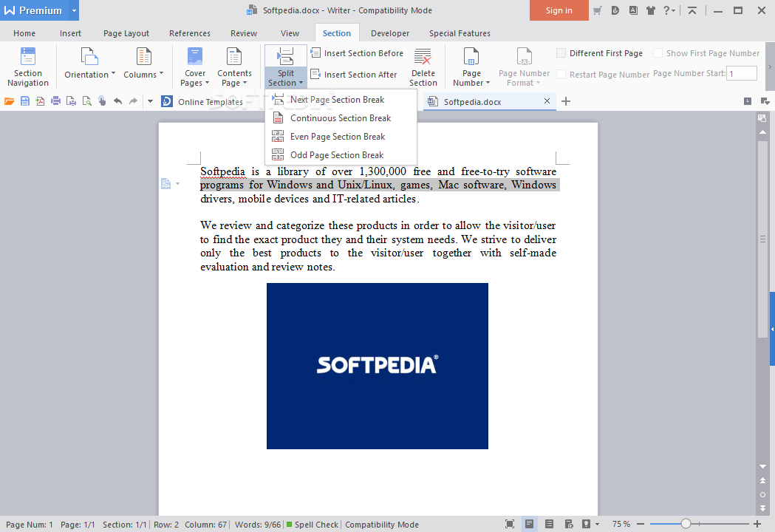Click Insert Section Before
Viewport: 775px width, 532px height.
click(x=357, y=53)
